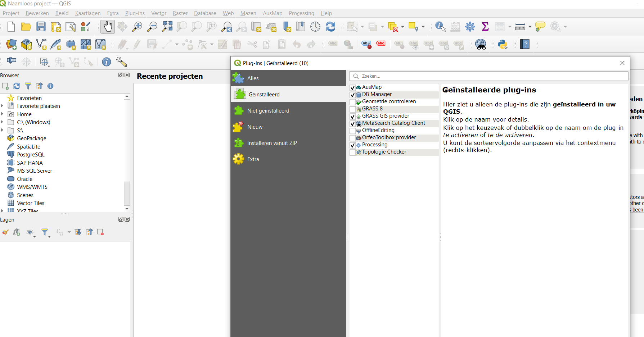Select the Niet geïnstalleerd plugin category
Image resolution: width=644 pixels, height=337 pixels.
[268, 111]
